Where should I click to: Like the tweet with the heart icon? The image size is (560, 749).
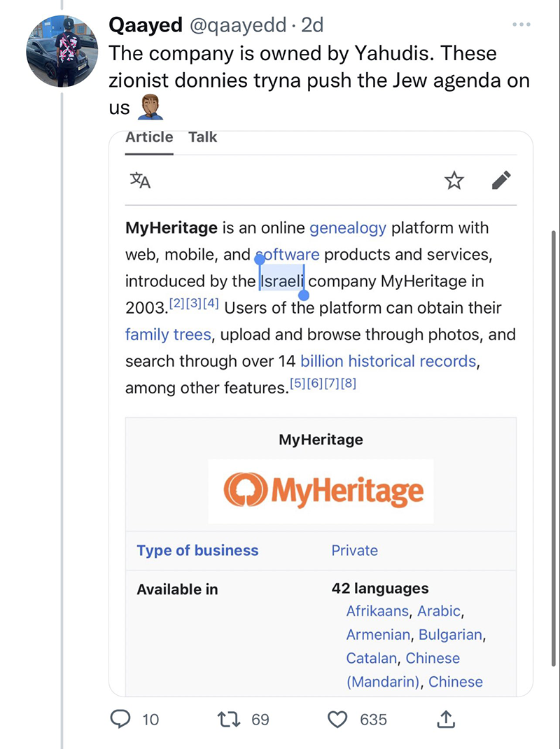tap(337, 720)
